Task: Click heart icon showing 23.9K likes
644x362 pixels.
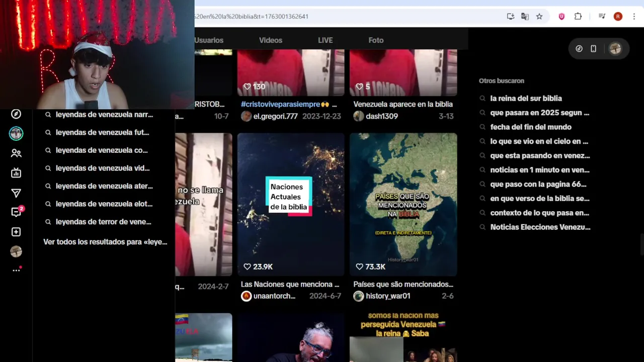Action: click(x=247, y=266)
